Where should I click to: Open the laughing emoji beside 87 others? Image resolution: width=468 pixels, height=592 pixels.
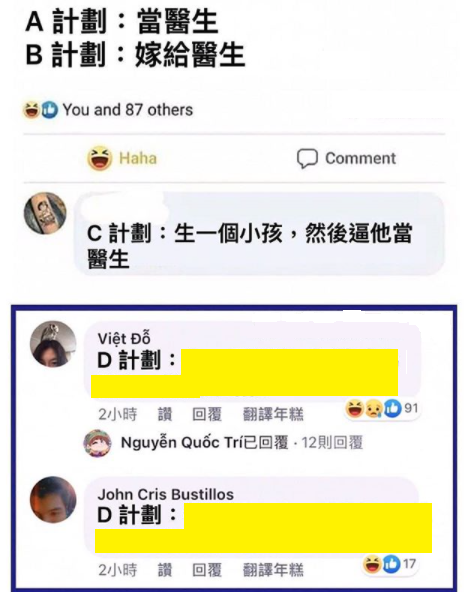[31, 110]
